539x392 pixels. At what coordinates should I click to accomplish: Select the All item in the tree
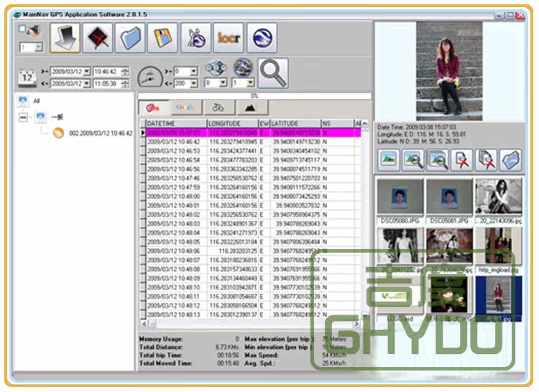(x=37, y=101)
